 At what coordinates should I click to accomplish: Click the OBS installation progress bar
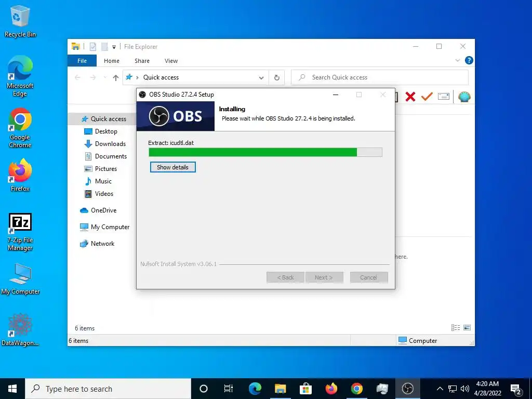point(265,152)
